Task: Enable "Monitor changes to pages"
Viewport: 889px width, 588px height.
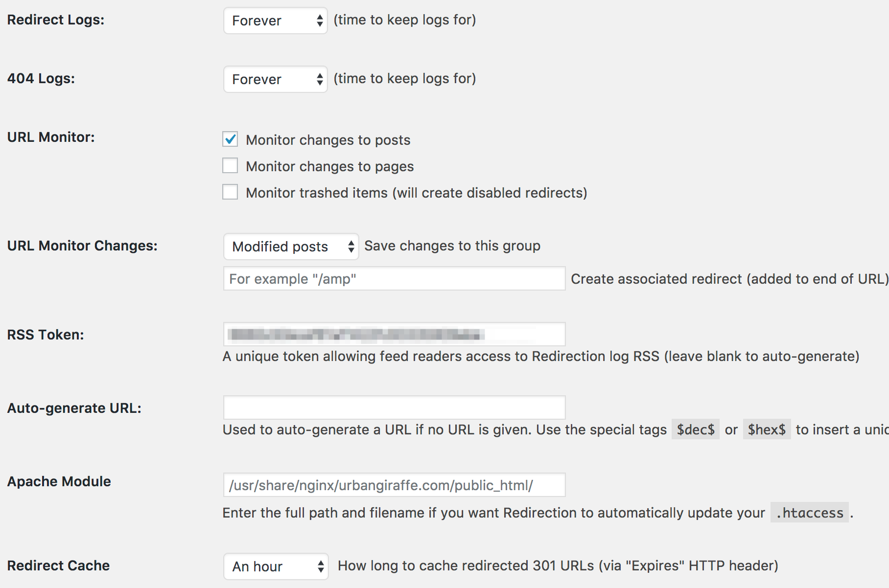Action: [230, 166]
